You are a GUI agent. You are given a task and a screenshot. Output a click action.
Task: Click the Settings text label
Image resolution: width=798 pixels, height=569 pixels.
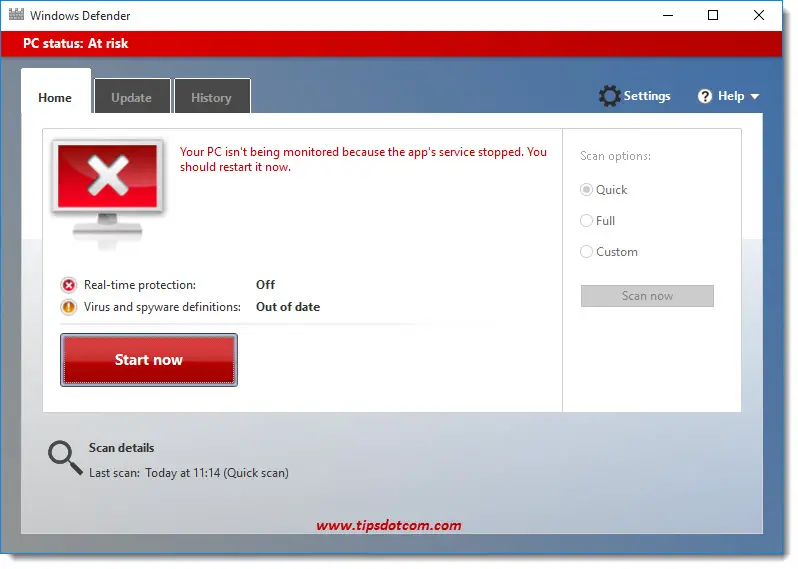tap(647, 96)
